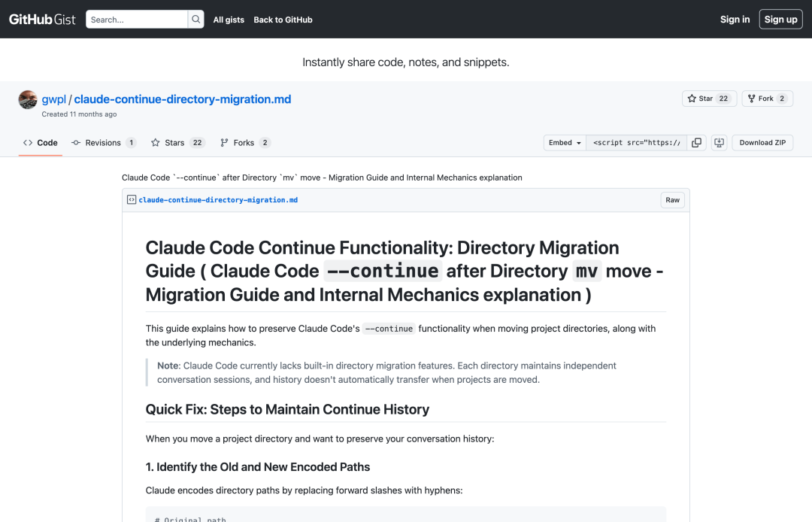
Task: Open Raw file view
Action: 672,200
